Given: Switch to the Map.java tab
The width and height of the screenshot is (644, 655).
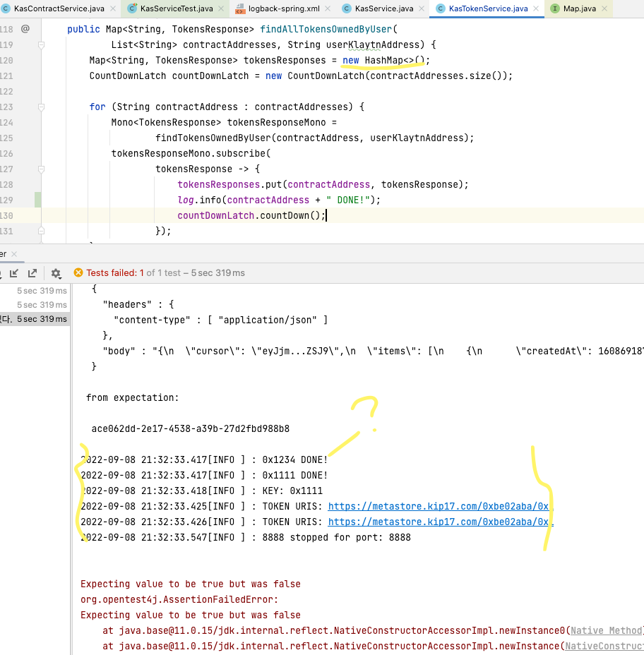Looking at the screenshot, I should 579,8.
